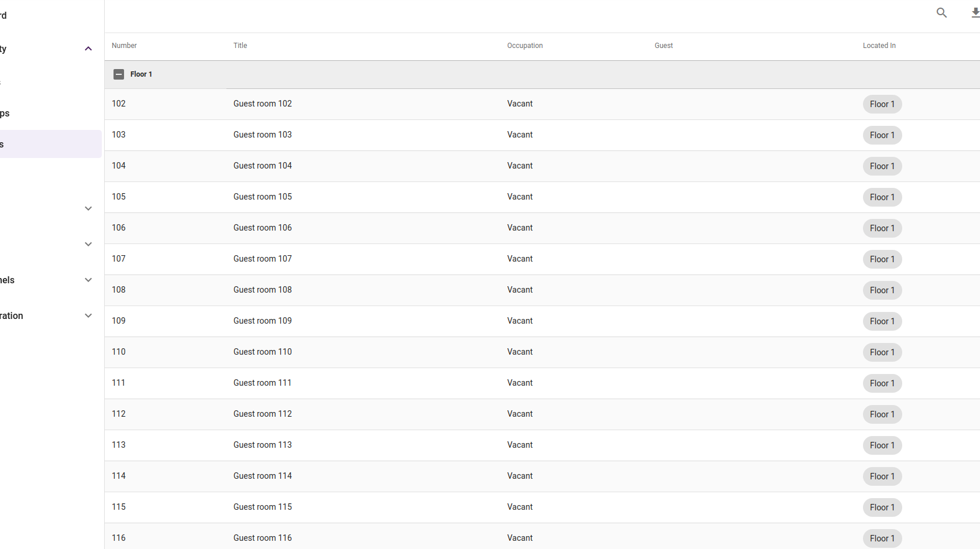Image resolution: width=980 pixels, height=549 pixels.
Task: Click the search magnifier icon
Action: click(x=941, y=13)
